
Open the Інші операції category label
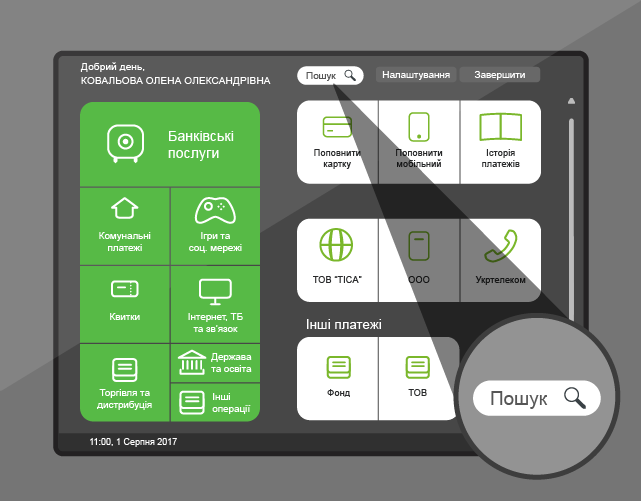[x=231, y=403]
